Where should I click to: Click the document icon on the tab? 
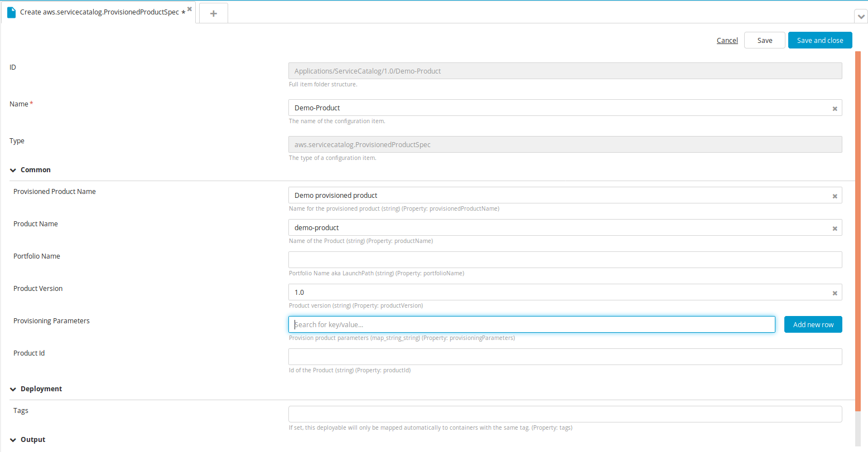coord(11,12)
